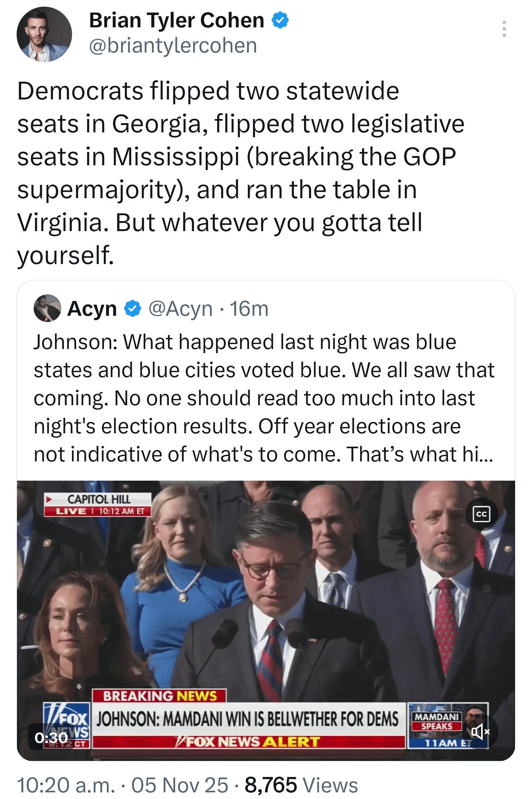Click Acyn's small profile avatar
532x799 pixels.
point(47,308)
